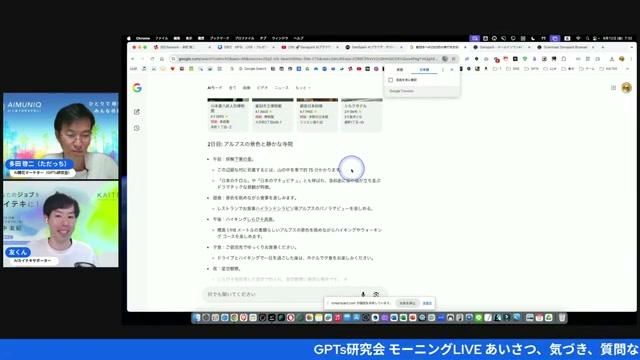Click the gray stop-sharing button in sharing bar
The width and height of the screenshot is (640, 360).
point(407,303)
